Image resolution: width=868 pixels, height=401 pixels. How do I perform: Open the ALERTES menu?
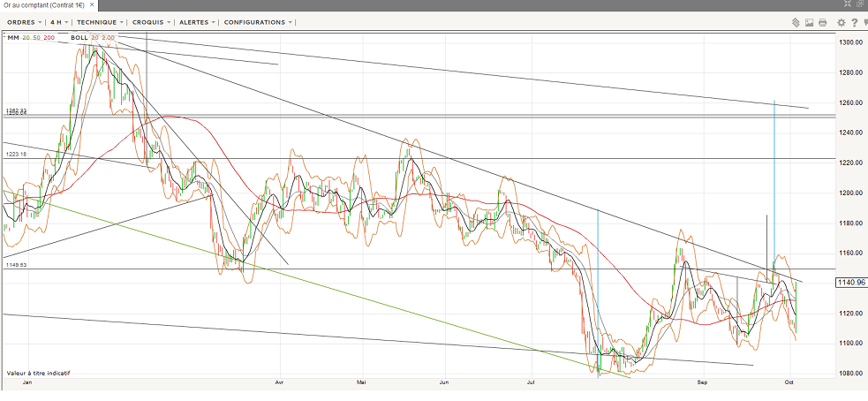(198, 22)
